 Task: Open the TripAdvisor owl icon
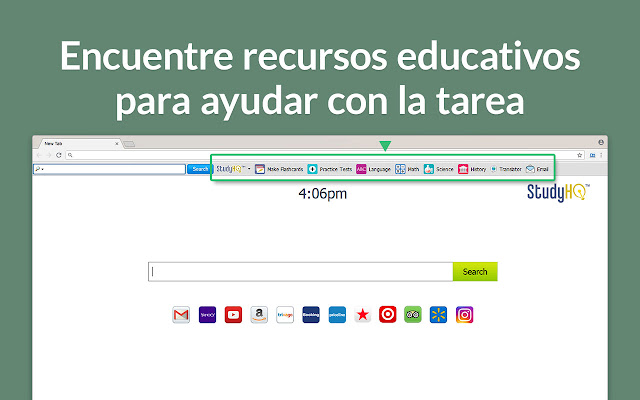pos(413,315)
